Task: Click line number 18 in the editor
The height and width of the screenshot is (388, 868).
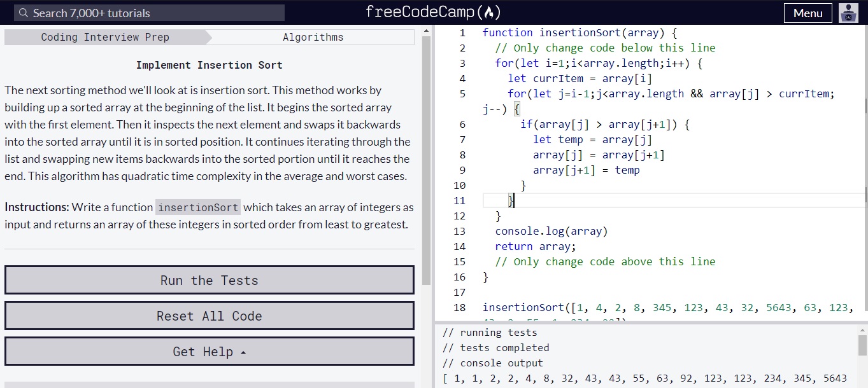Action: tap(460, 307)
